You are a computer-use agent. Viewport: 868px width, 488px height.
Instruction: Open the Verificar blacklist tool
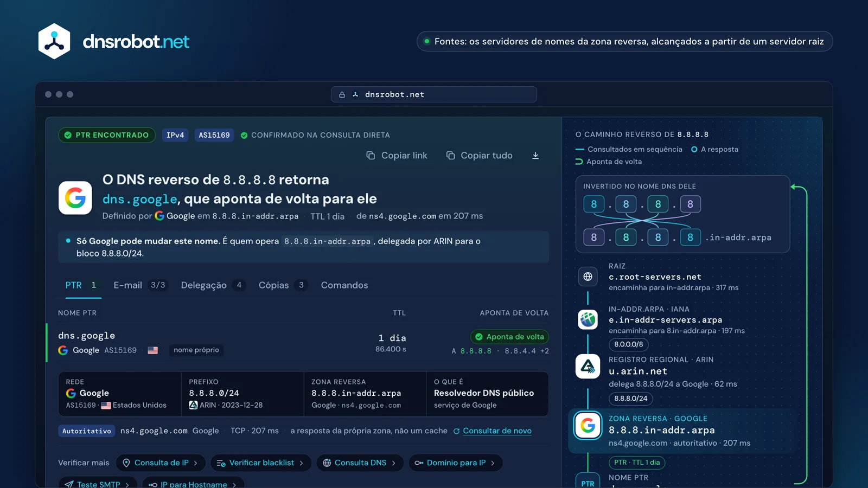(x=261, y=463)
